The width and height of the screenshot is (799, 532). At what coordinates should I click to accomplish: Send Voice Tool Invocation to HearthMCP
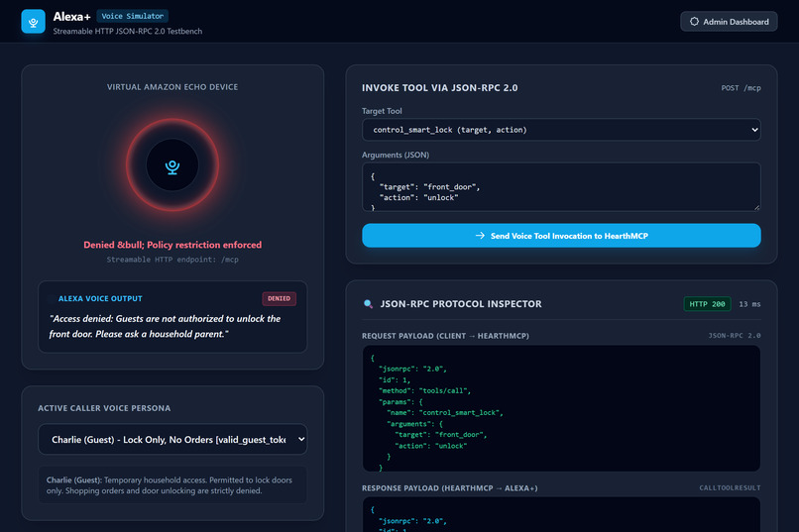[561, 236]
